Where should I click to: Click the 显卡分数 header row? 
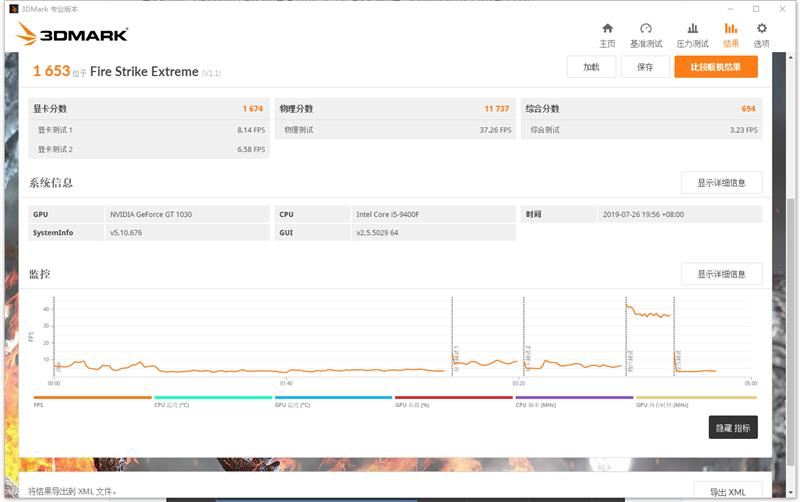click(149, 109)
